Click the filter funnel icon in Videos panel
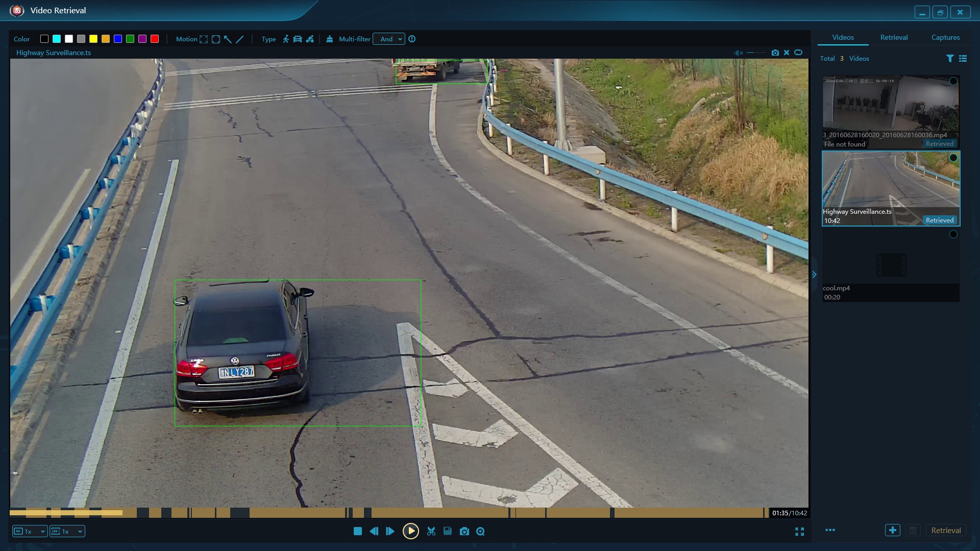 [949, 59]
